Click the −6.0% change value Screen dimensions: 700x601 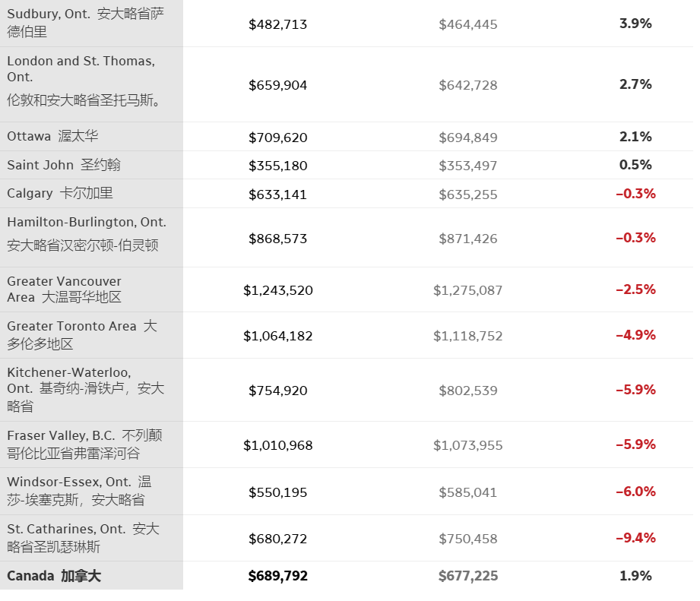(x=635, y=492)
